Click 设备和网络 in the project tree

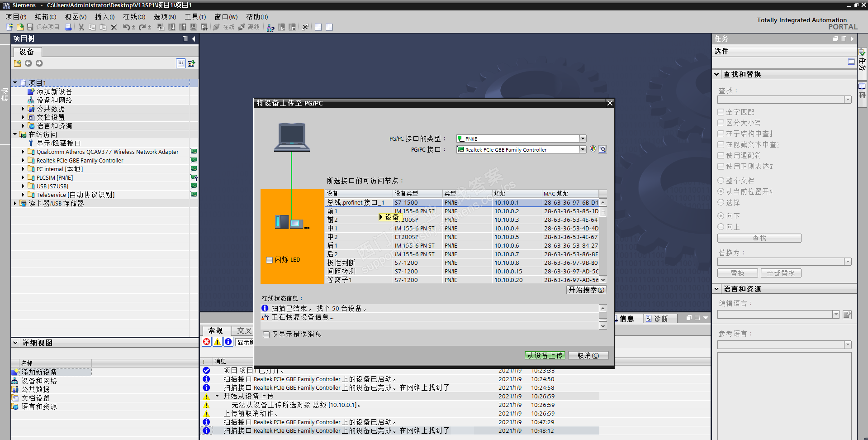coord(54,100)
